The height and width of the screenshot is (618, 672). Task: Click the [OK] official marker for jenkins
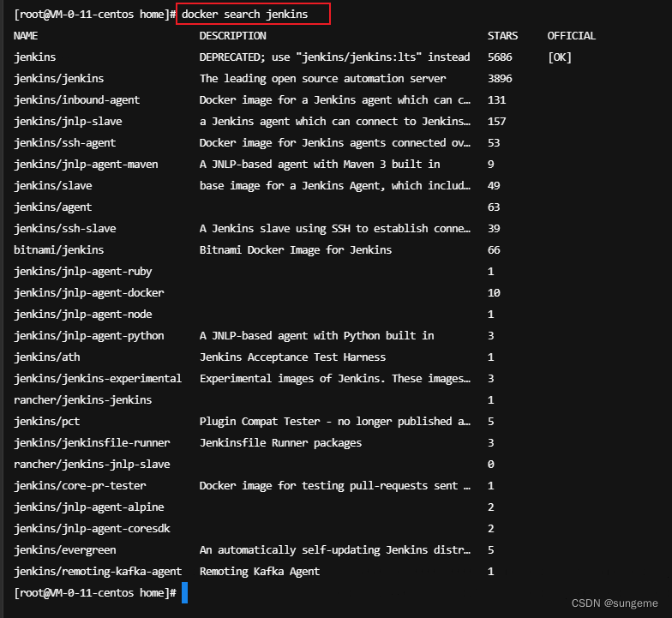click(x=559, y=57)
